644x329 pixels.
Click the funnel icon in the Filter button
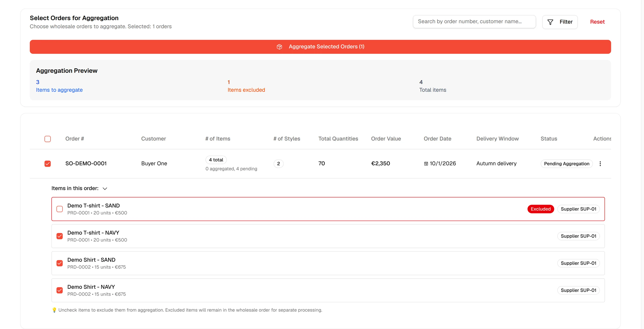550,22
